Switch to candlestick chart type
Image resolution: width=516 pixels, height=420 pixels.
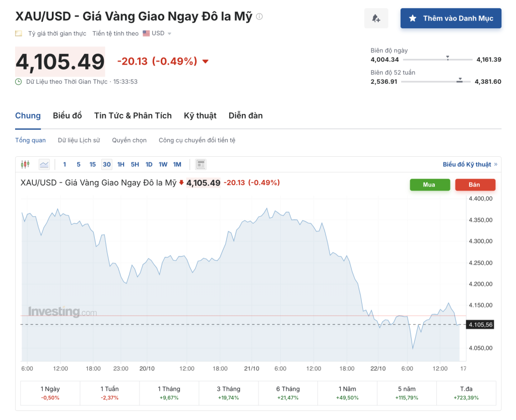pyautogui.click(x=25, y=164)
